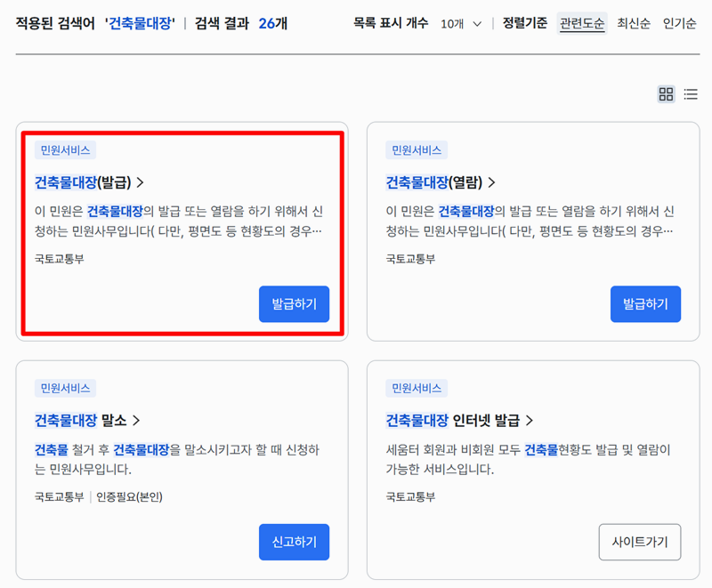Click the 세움터 회원과 비회원 description text
This screenshot has height=588, width=712.
tap(528, 459)
